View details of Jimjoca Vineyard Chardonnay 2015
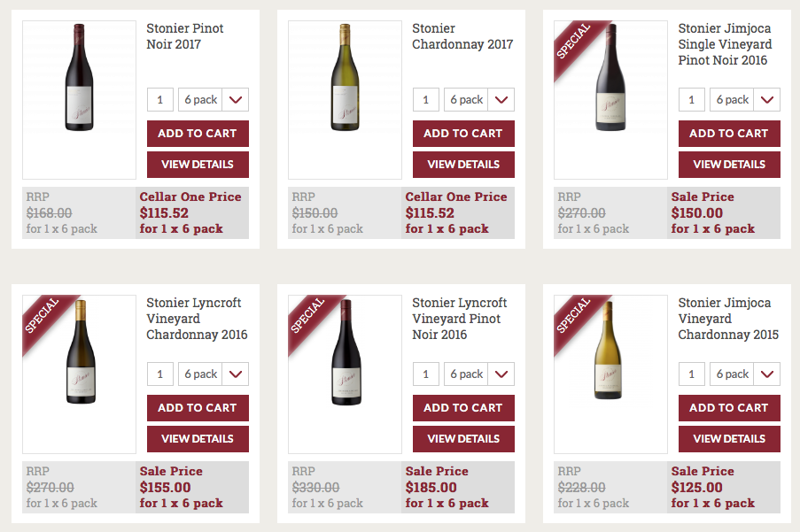800x532 pixels. pyautogui.click(x=729, y=439)
